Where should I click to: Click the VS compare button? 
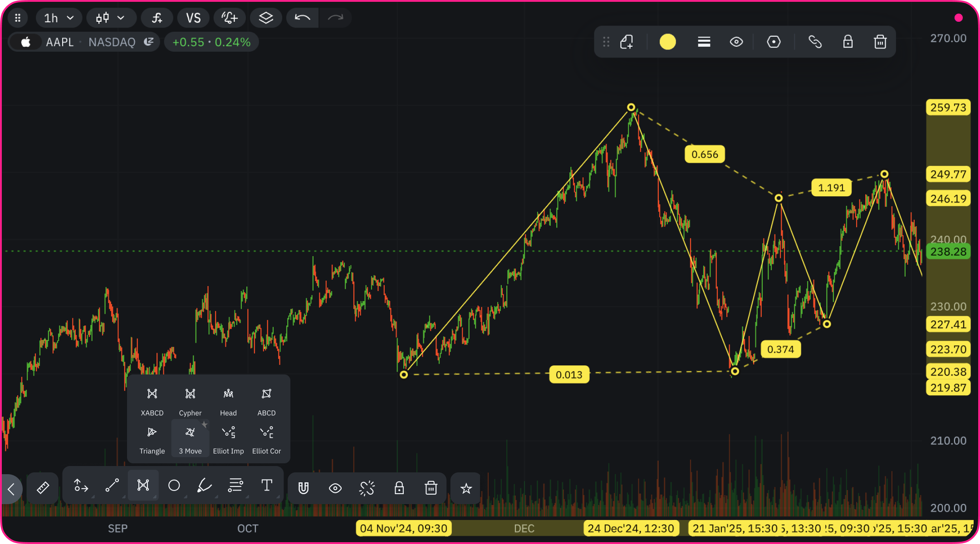coord(193,18)
